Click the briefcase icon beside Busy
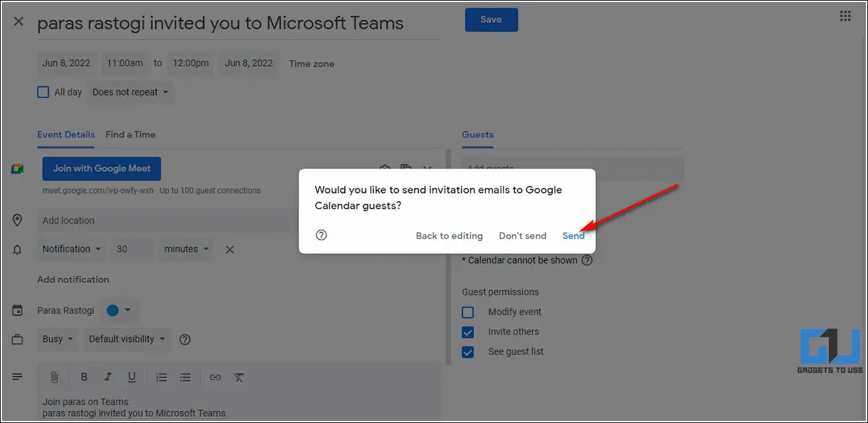Screen dimensions: 868x423 click(18, 339)
